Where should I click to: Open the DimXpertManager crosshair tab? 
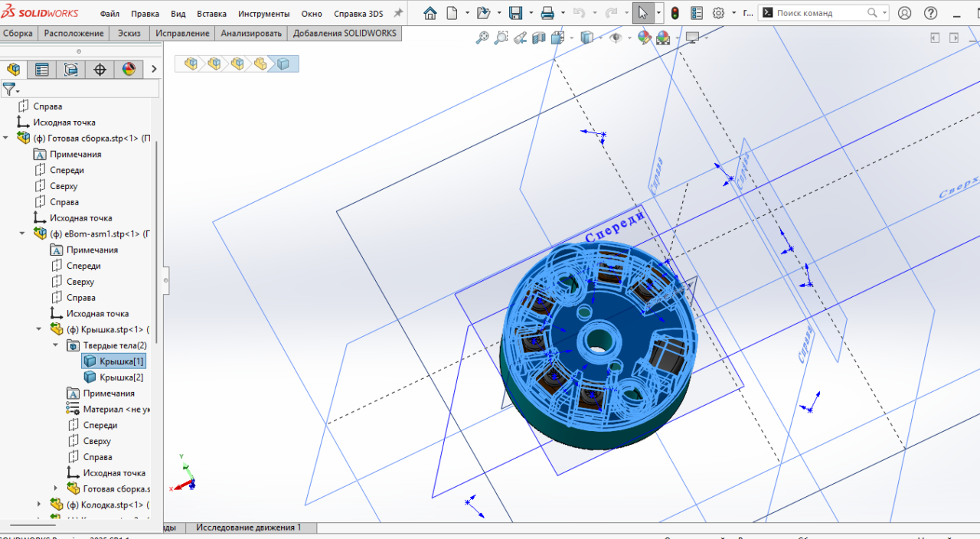click(100, 70)
